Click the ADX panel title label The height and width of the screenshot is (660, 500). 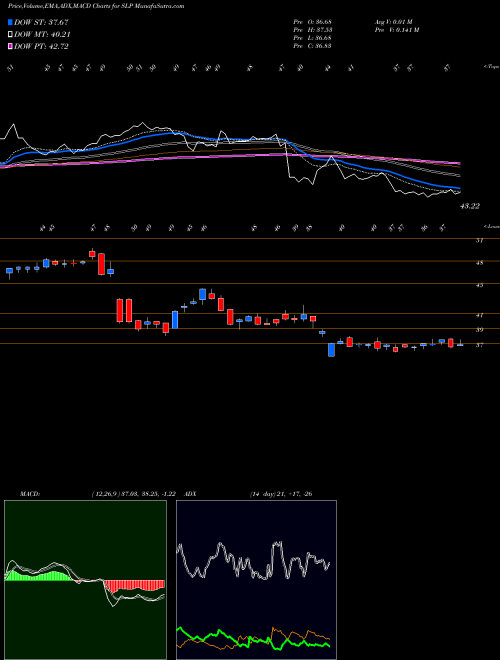click(x=190, y=494)
